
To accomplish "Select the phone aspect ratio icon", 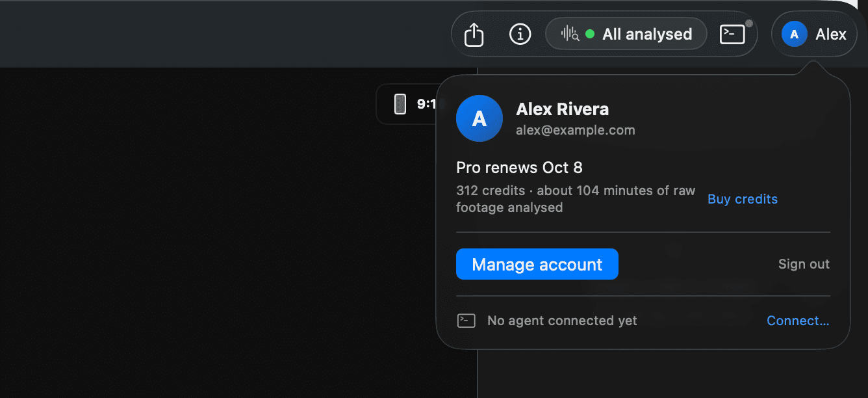I will 400,104.
